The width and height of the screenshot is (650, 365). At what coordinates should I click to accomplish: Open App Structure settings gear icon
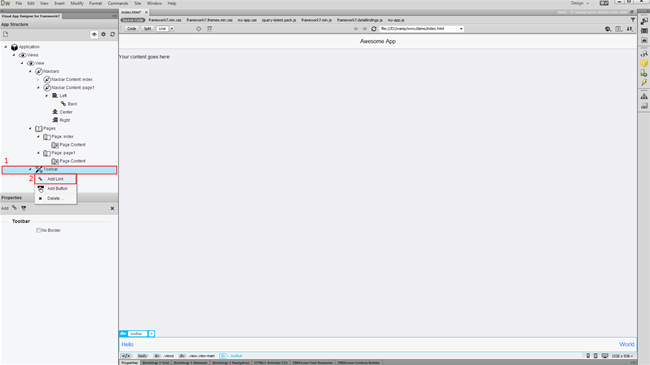point(104,34)
